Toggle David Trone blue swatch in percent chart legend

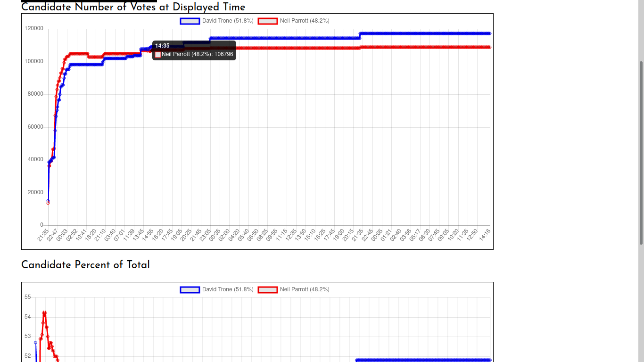pos(190,289)
